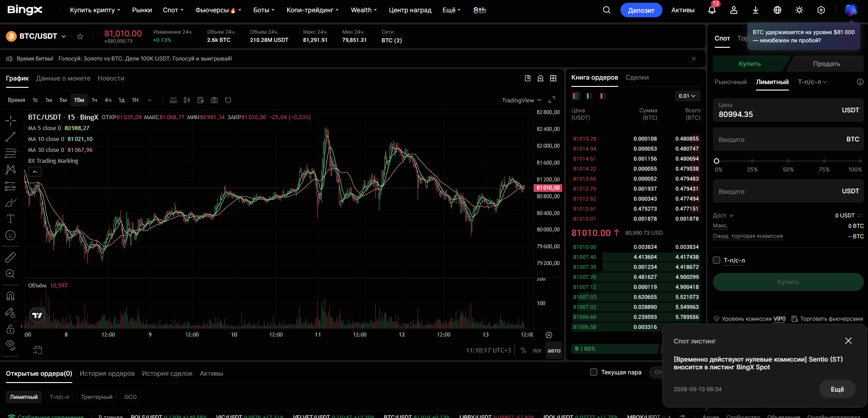Add BTC/USDT to favorites with star
This screenshot has height=418, width=868.
point(80,36)
